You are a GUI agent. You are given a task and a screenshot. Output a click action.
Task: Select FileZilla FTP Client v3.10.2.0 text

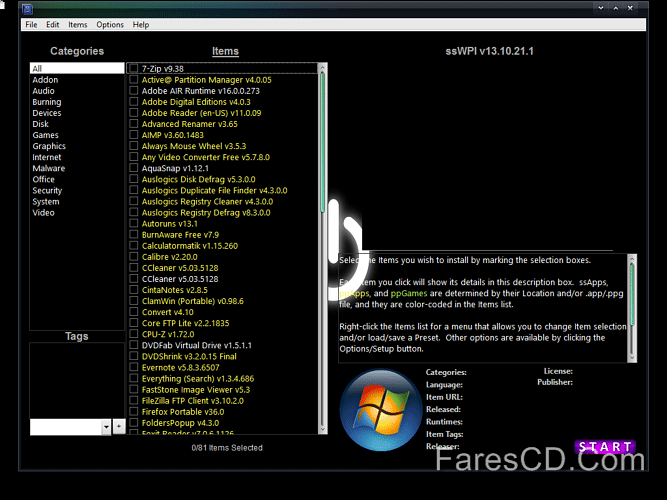[x=193, y=400]
